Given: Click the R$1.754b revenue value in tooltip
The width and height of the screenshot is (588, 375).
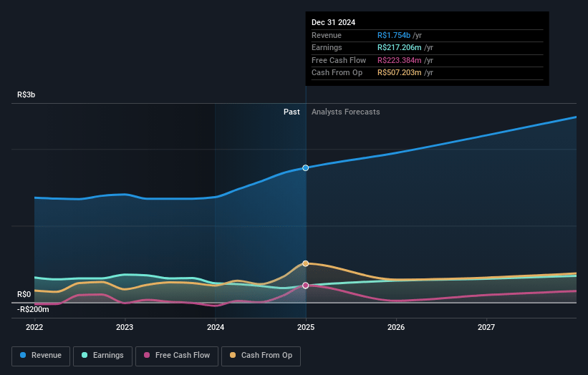Looking at the screenshot, I should pyautogui.click(x=394, y=35).
